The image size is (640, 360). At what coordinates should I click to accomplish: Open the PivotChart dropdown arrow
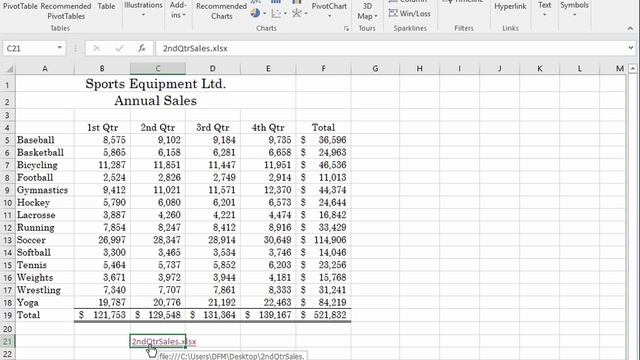pos(329,16)
